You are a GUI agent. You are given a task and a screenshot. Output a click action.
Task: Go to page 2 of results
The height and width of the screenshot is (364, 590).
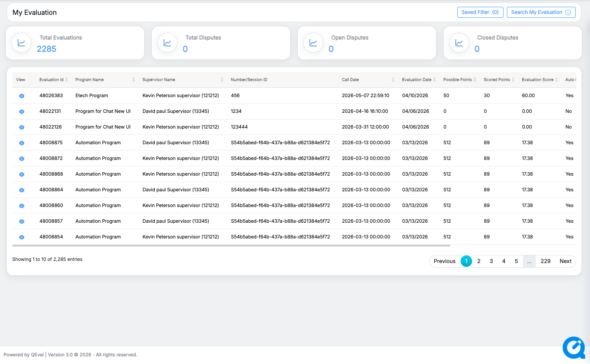tap(479, 261)
